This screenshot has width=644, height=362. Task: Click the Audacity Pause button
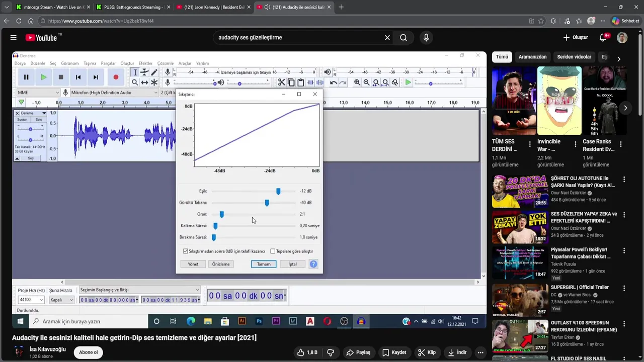click(x=26, y=77)
